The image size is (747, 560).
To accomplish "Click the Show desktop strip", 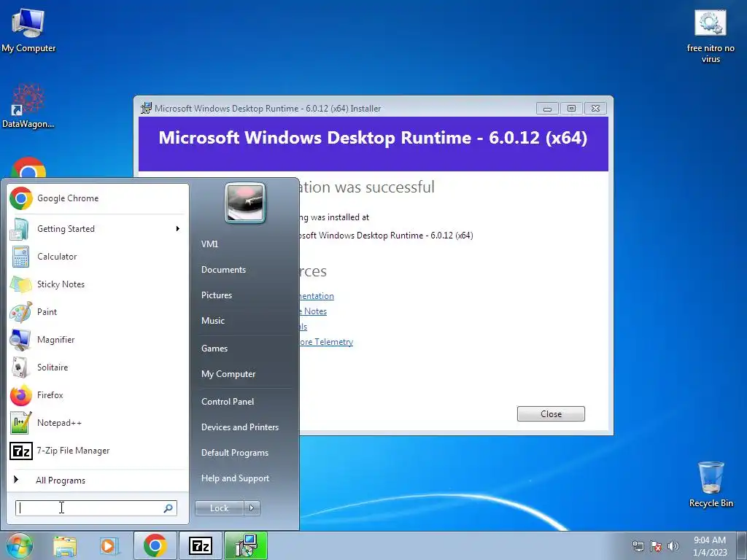I will pyautogui.click(x=743, y=545).
